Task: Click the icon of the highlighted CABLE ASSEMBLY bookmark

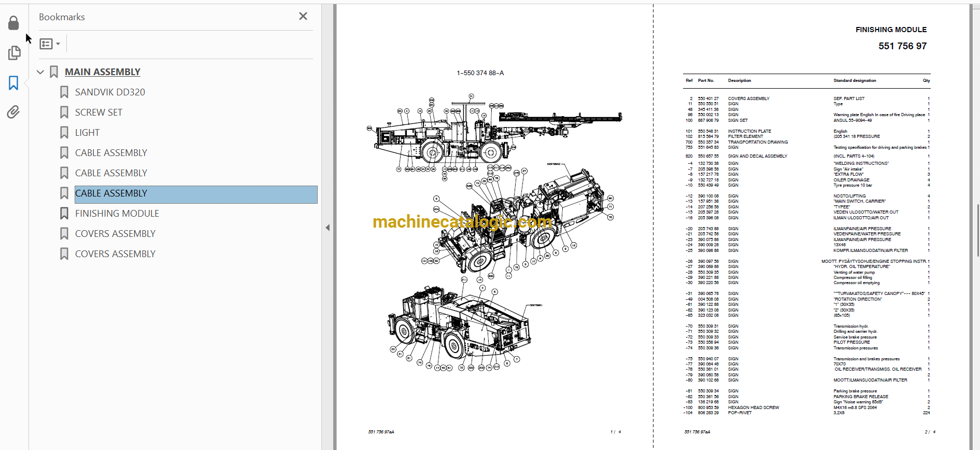Action: click(x=64, y=193)
